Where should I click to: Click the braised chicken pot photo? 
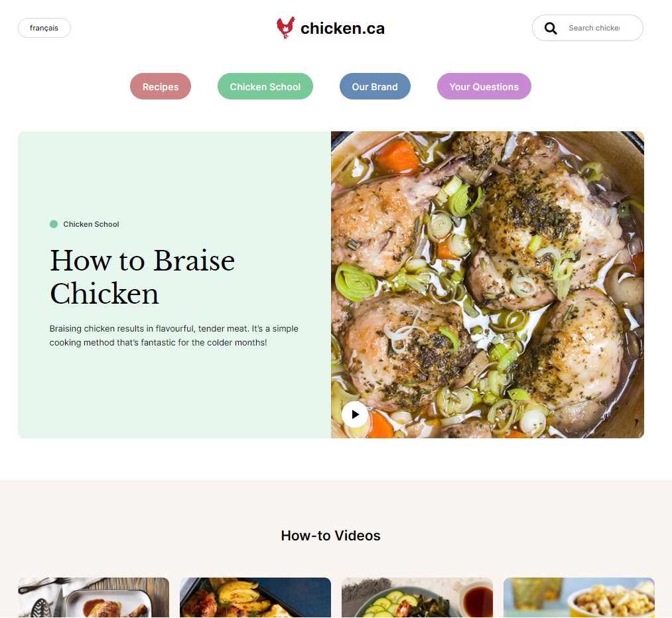tap(488, 284)
